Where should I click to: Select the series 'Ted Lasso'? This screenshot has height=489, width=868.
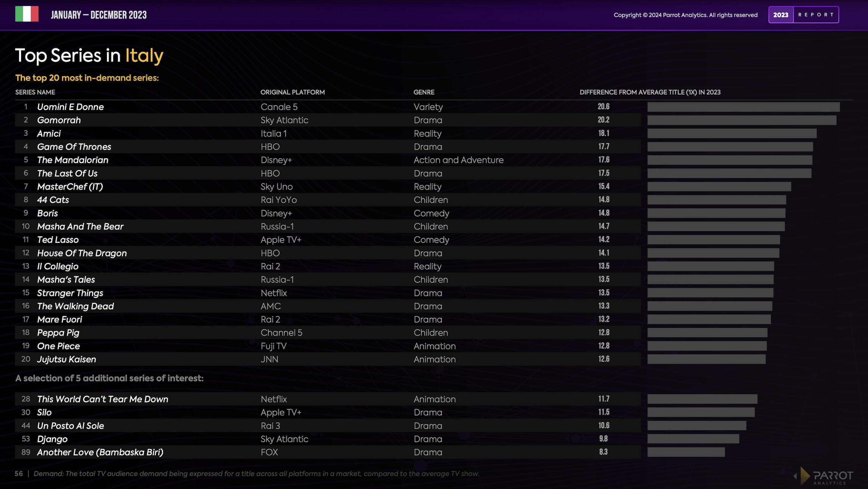[58, 240]
